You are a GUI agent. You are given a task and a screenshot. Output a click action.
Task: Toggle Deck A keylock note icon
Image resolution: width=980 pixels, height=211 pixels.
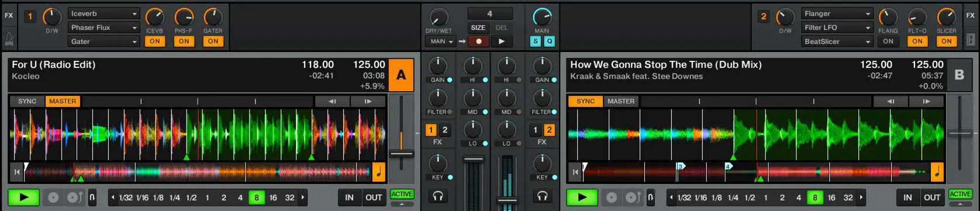coord(379,172)
